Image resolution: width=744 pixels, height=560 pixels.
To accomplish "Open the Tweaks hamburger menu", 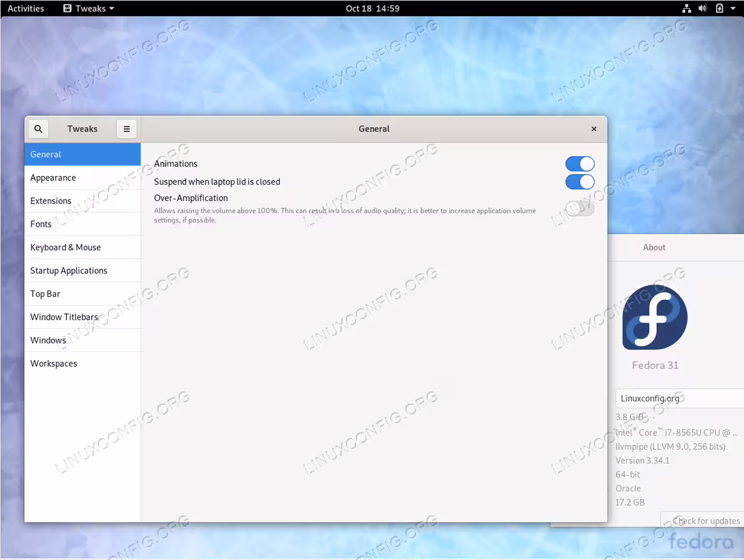I will 126,129.
